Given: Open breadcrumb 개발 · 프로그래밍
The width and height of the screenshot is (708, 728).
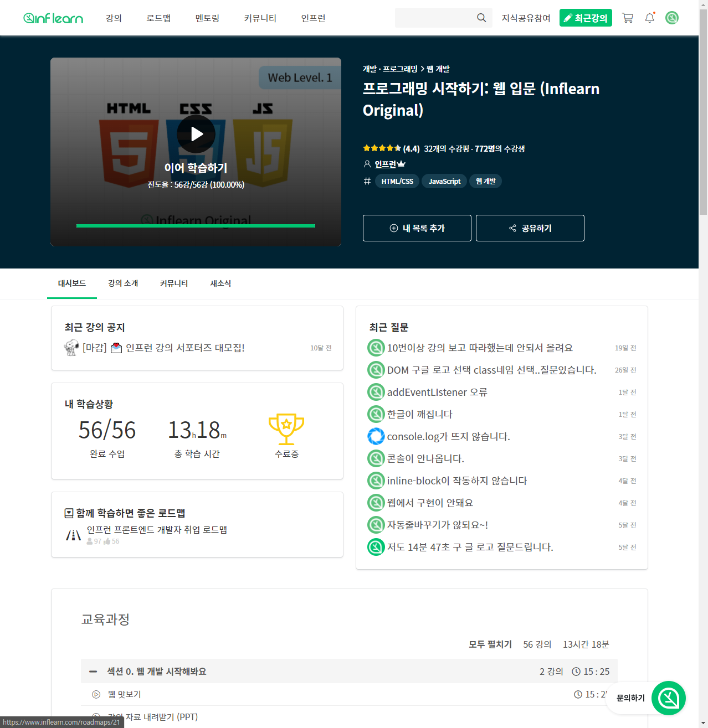Looking at the screenshot, I should coord(390,69).
